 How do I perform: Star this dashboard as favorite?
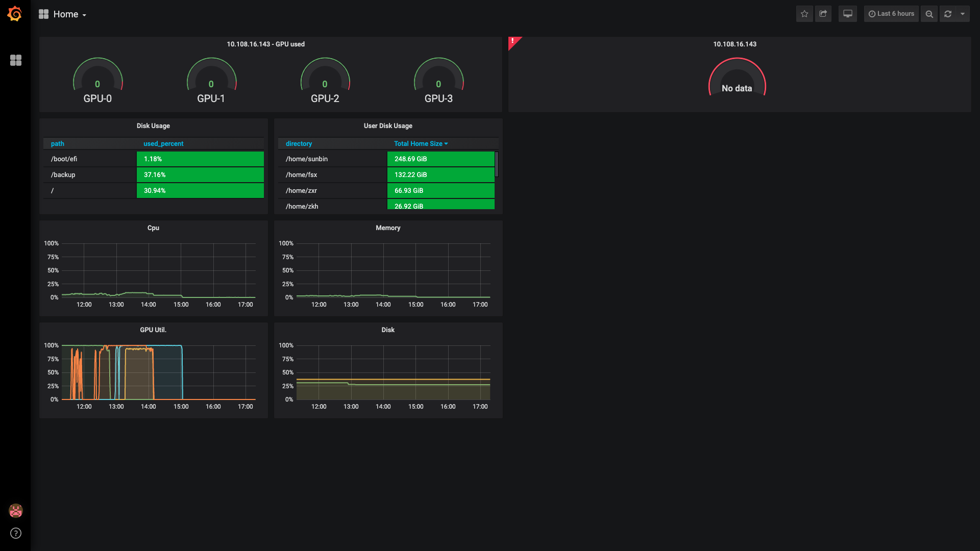click(x=804, y=14)
